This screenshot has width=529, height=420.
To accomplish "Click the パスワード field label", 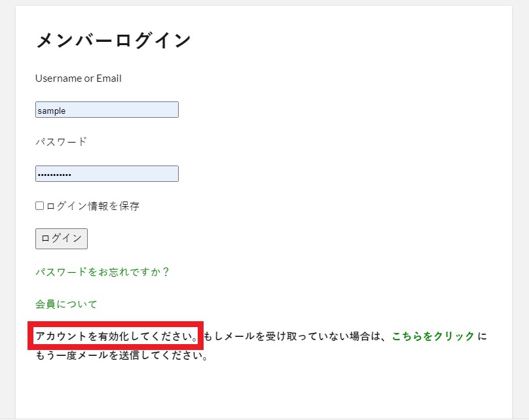I will tap(61, 142).
